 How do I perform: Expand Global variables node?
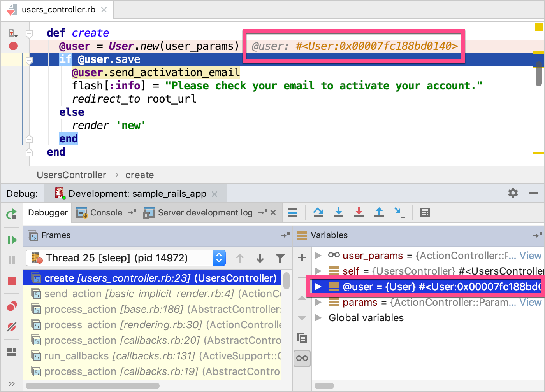[x=318, y=318]
